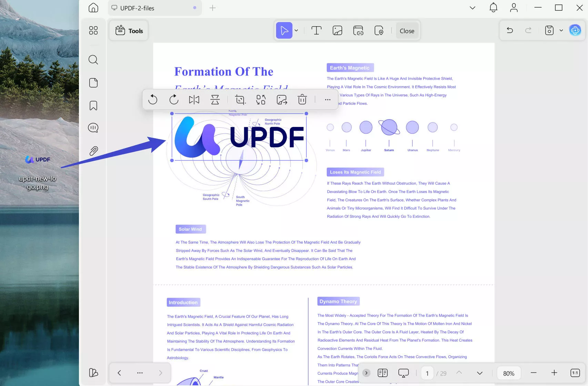
Task: Select the Text tool in the top toolbar
Action: [x=316, y=30]
